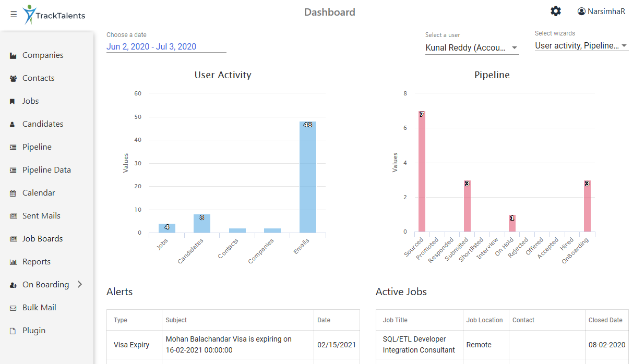
Task: Click the Jobs bookmark icon
Action: point(13,102)
